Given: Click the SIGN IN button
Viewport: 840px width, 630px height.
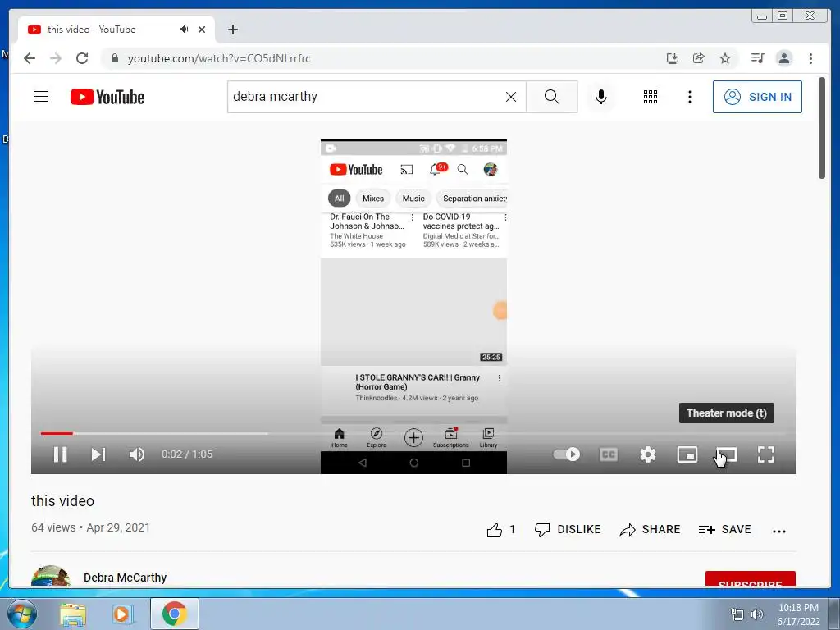Looking at the screenshot, I should [757, 97].
